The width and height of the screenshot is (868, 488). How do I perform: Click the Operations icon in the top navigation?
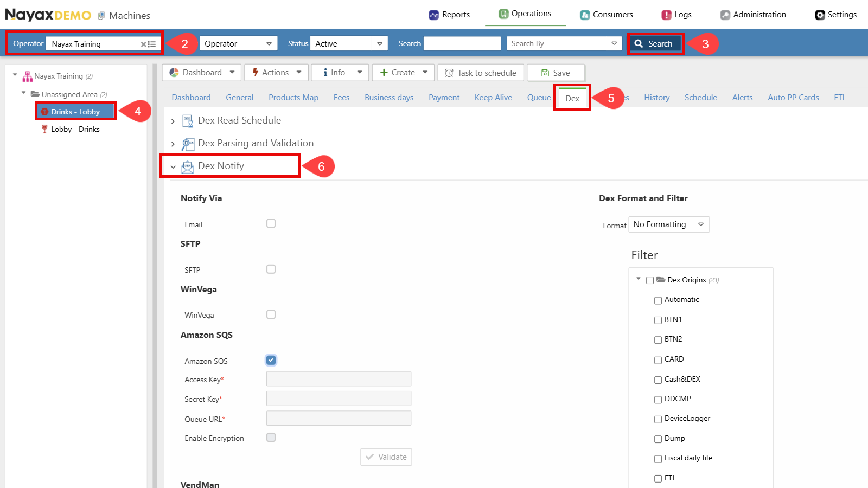504,14
